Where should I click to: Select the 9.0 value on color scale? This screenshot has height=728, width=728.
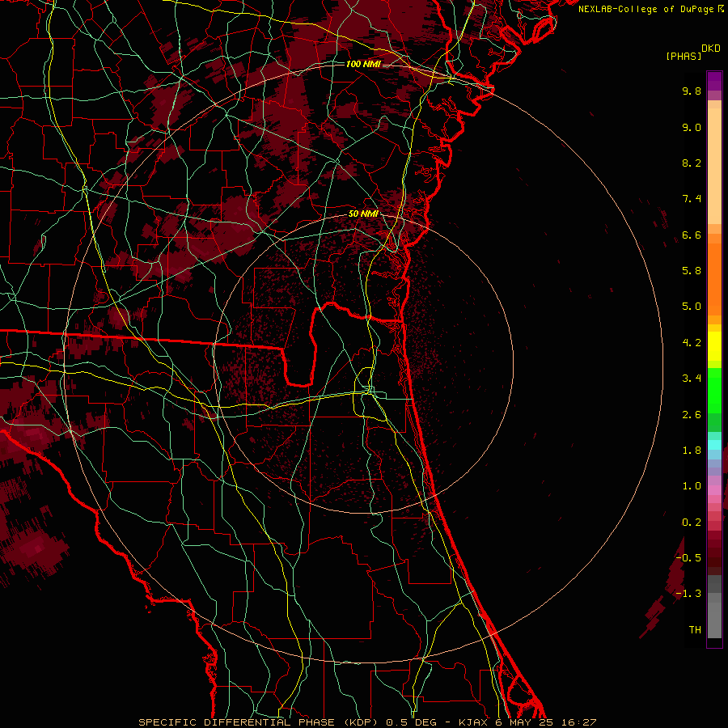692,127
